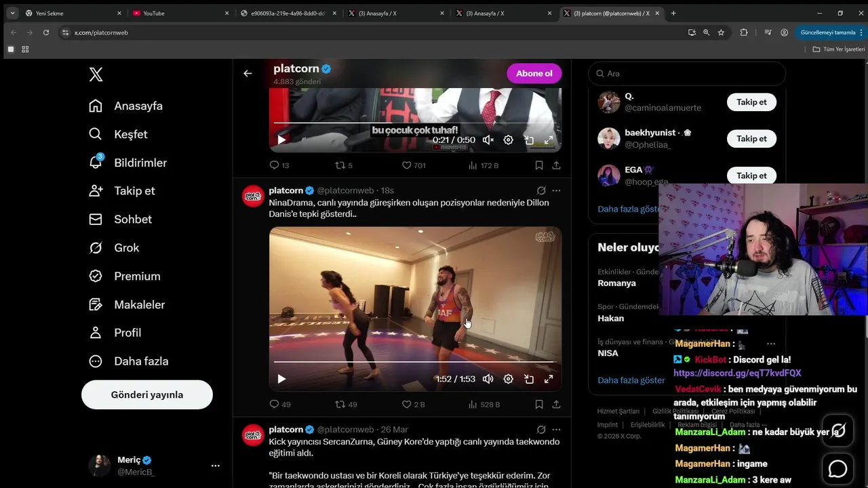Follow Q. @caminoalamuerte with Takip et

[x=751, y=102]
